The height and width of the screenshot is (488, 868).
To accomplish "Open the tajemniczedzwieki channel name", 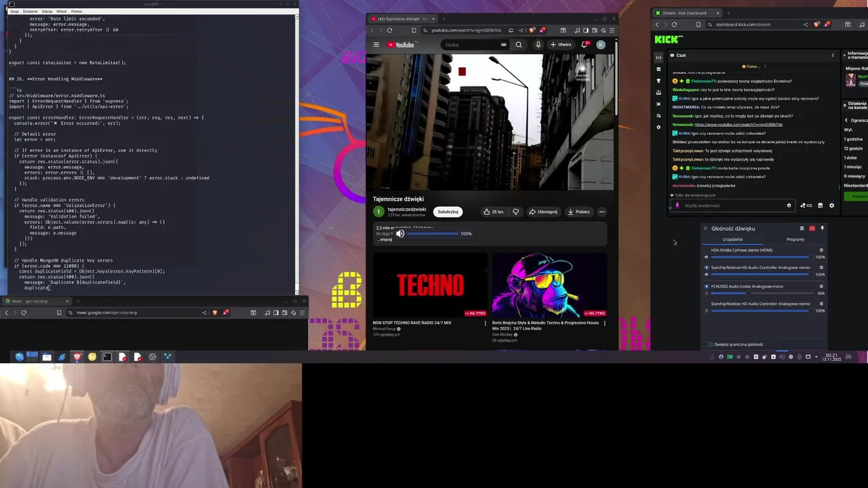I will pos(407,209).
